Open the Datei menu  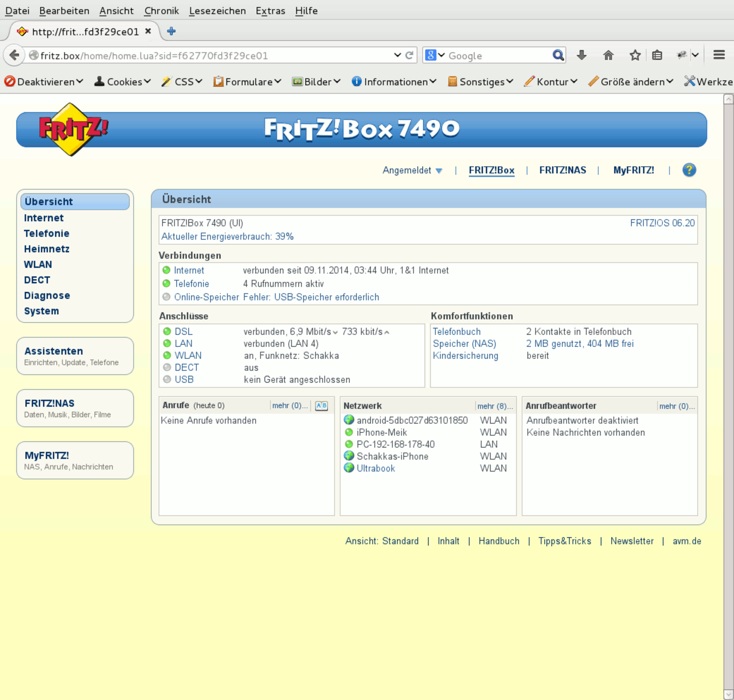pos(17,10)
